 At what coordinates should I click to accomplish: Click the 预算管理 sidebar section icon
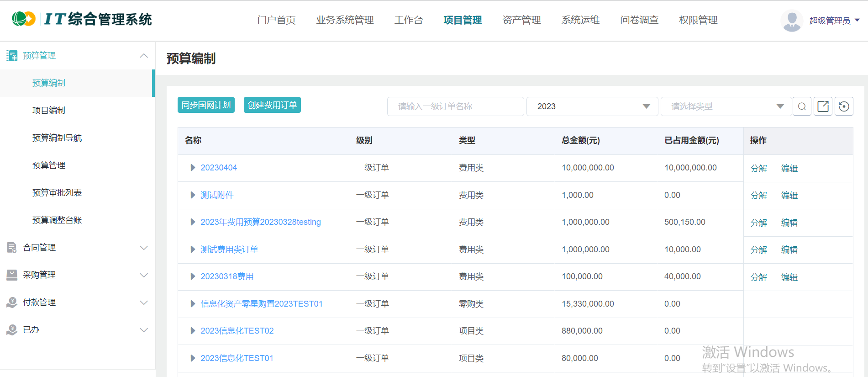coord(12,56)
